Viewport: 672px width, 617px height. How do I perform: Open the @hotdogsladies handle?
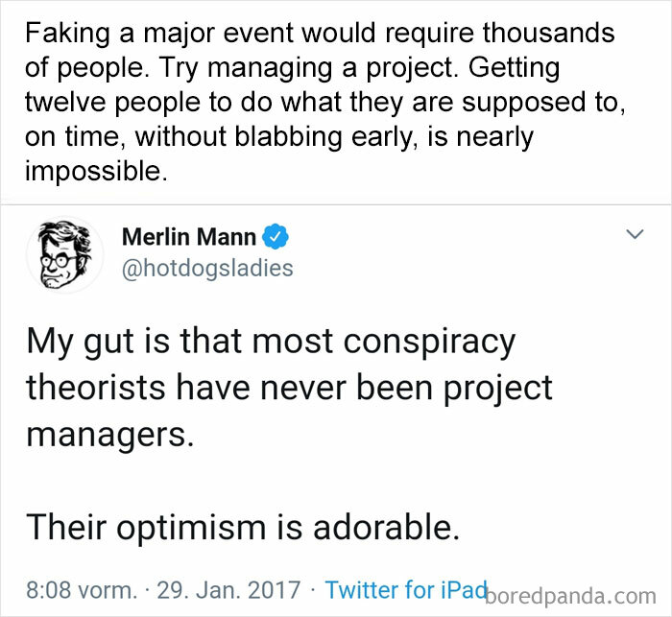tap(207, 269)
